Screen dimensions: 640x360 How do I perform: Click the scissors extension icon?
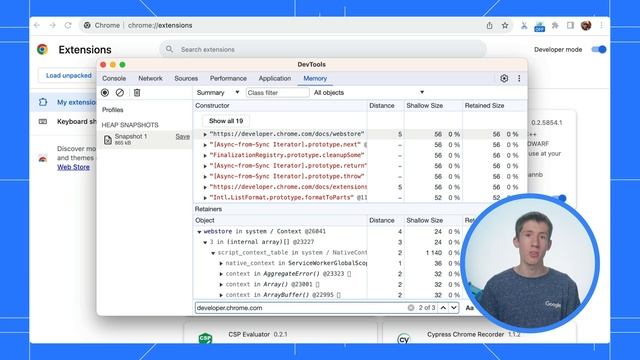coord(524,26)
